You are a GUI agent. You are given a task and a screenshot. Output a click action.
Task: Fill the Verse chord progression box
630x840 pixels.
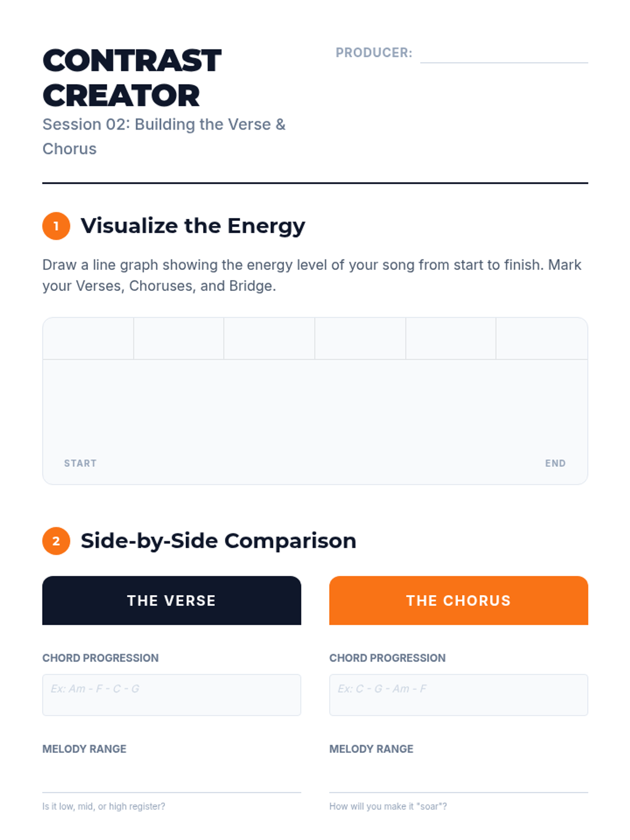pos(172,695)
